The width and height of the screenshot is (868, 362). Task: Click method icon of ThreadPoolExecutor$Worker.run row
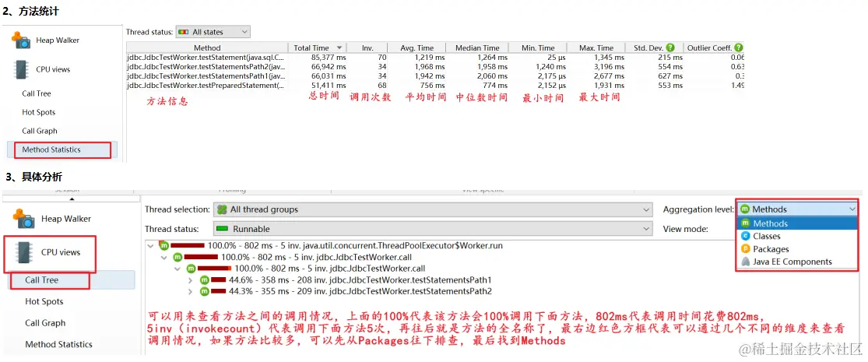pyautogui.click(x=163, y=244)
